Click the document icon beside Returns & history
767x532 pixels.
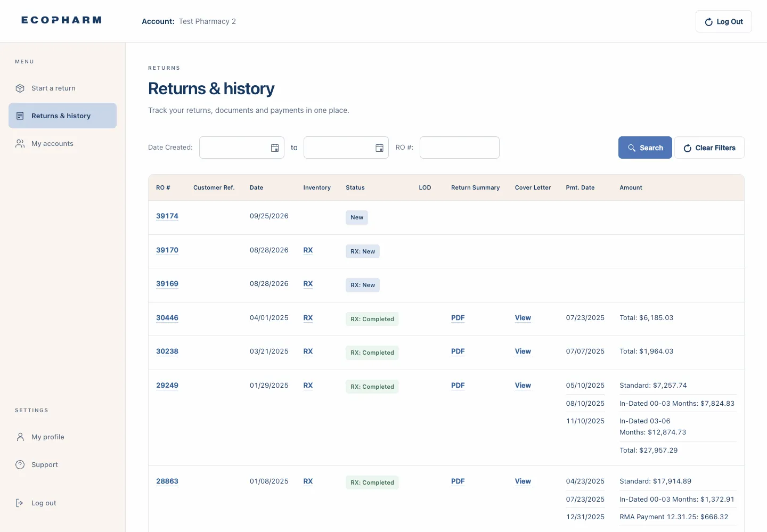pyautogui.click(x=20, y=116)
